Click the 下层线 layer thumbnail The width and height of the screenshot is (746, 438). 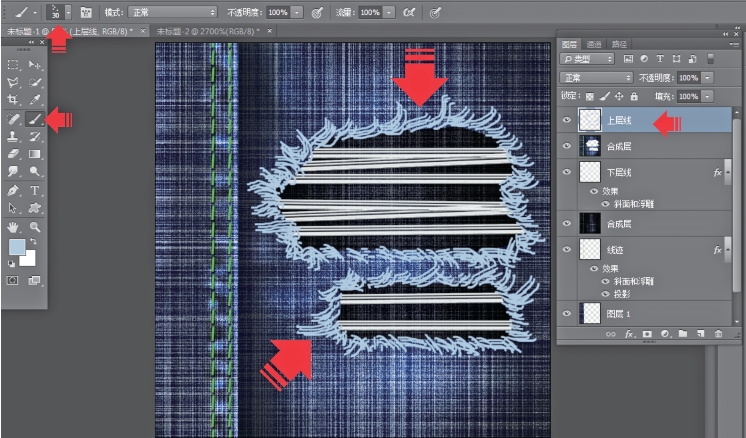(590, 172)
